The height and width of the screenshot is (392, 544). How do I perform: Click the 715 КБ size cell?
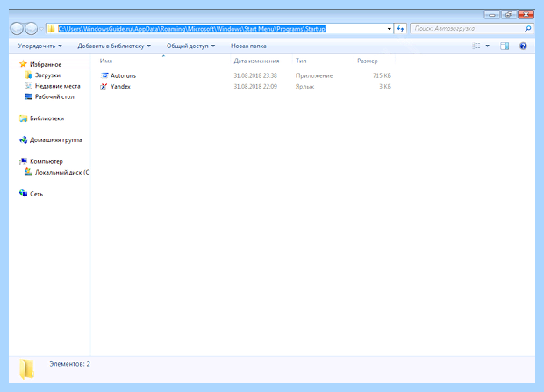[382, 75]
